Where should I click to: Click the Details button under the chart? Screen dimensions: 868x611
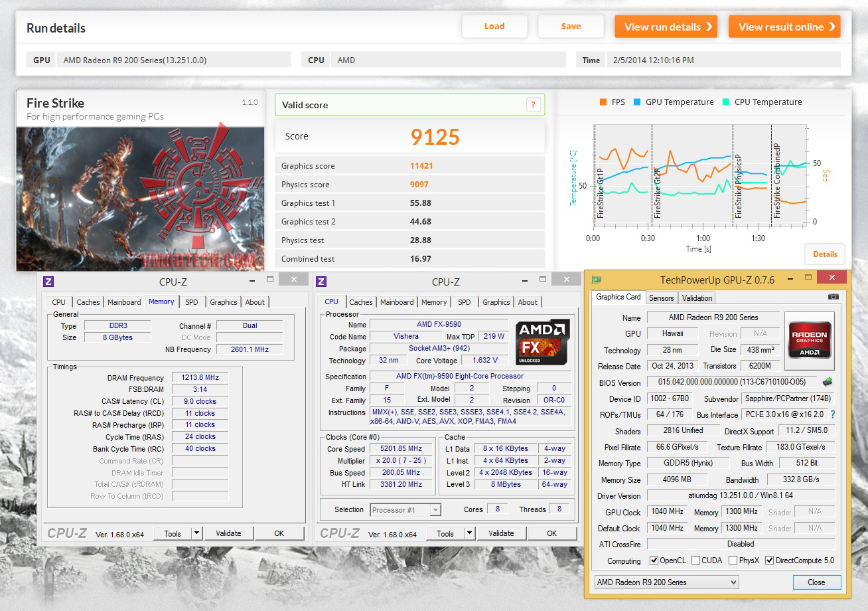825,254
